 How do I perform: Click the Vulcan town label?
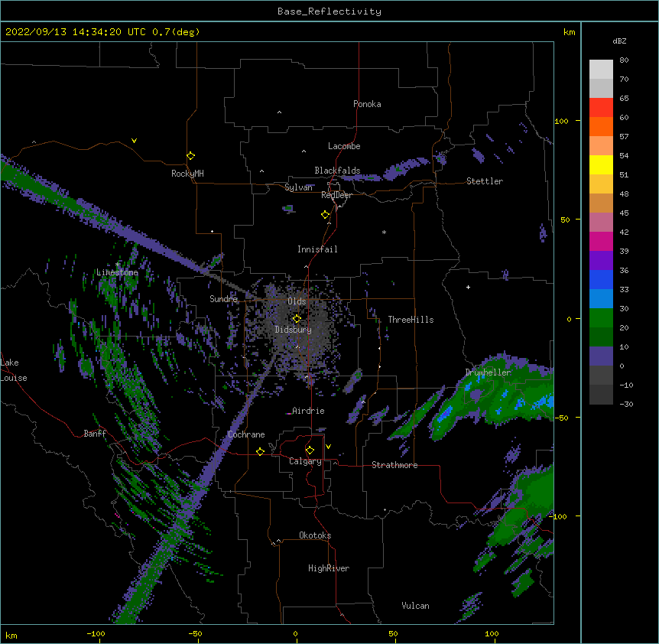pos(415,606)
